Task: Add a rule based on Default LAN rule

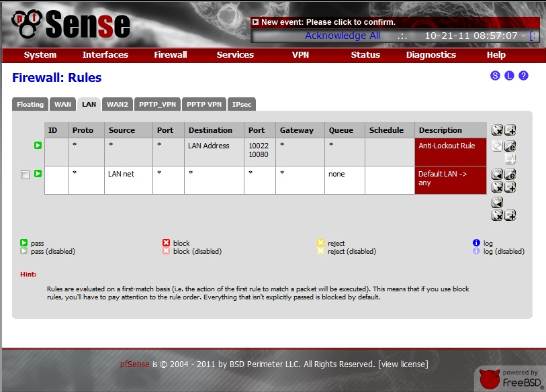Action: coord(510,187)
